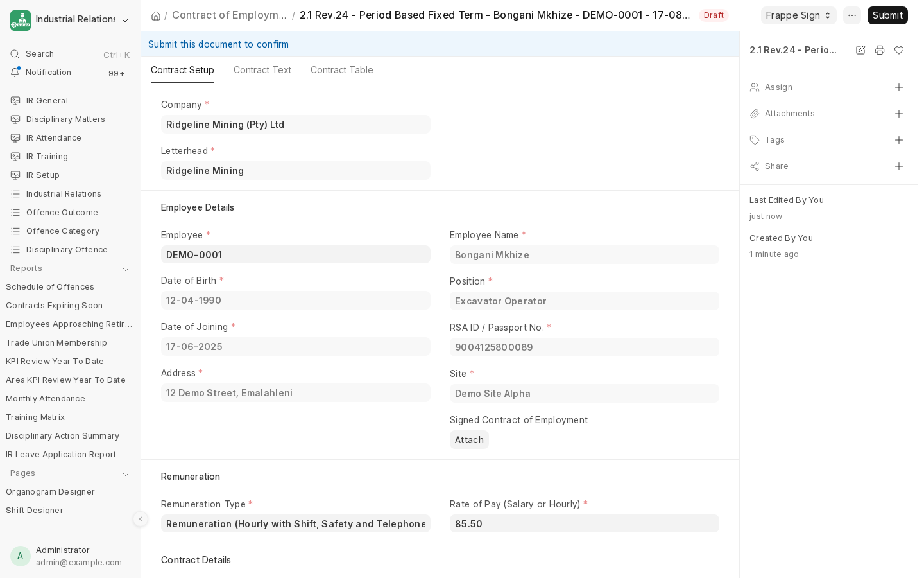This screenshot has height=578, width=924.
Task: Open Notification bell icon
Action: 15,73
